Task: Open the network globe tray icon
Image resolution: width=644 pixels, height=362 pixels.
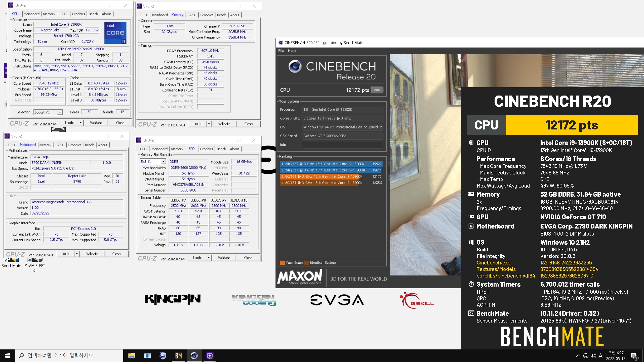Action: point(586,356)
